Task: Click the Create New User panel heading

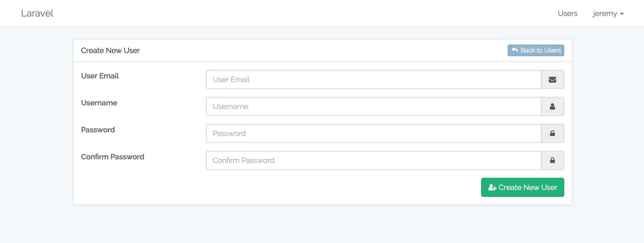Action: tap(110, 50)
